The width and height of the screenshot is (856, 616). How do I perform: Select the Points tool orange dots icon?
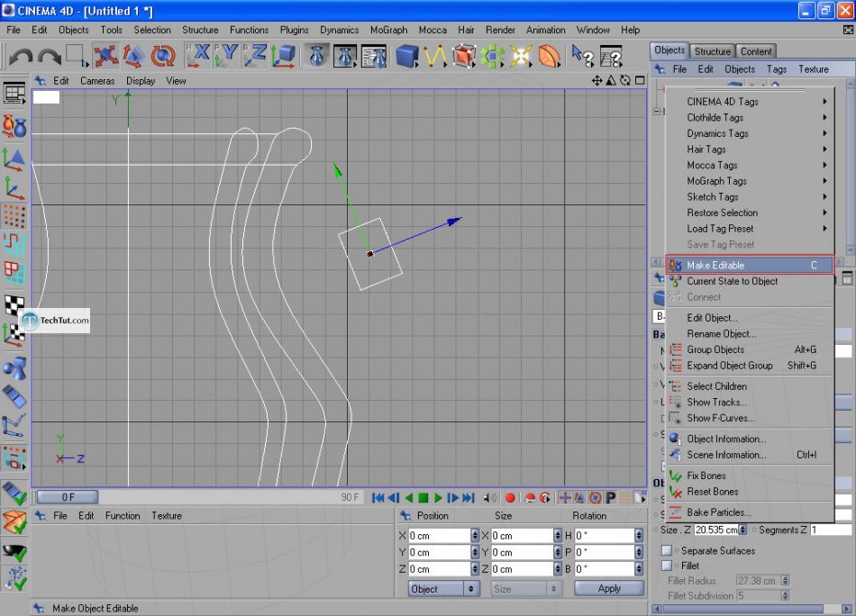tap(14, 217)
